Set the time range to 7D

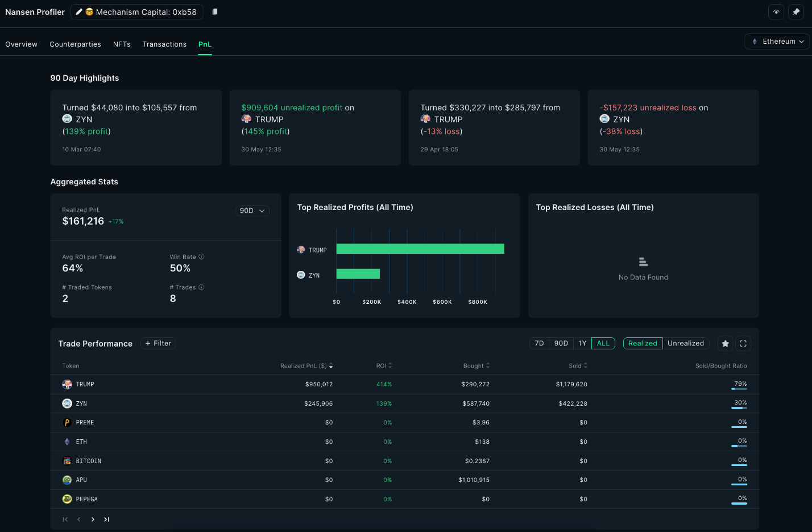pos(539,343)
